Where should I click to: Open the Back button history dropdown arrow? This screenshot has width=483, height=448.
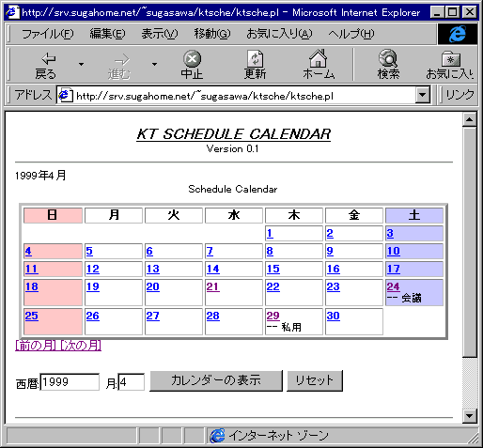click(x=81, y=64)
